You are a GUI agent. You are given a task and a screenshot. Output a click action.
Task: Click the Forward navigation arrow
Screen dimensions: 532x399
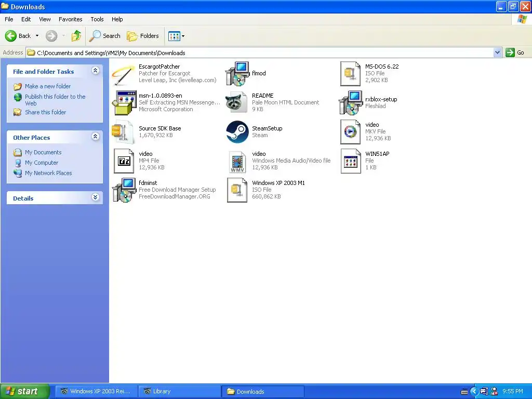pyautogui.click(x=51, y=36)
